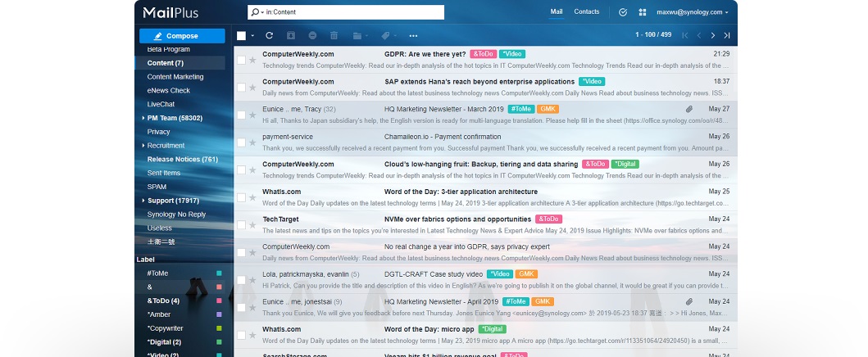Star the 3-tier application architecture email
Image resolution: width=868 pixels, height=357 pixels.
pyautogui.click(x=252, y=197)
